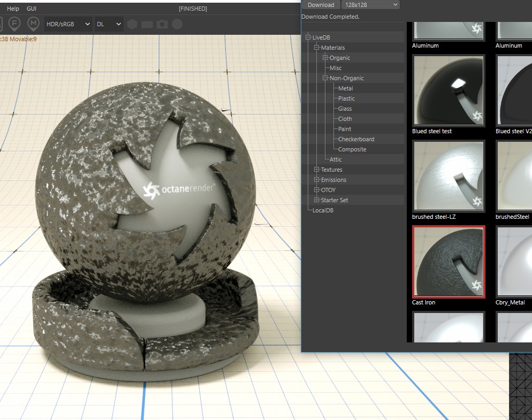The image size is (532, 420).
Task: Click the focus picker F pin icon
Action: [14, 24]
